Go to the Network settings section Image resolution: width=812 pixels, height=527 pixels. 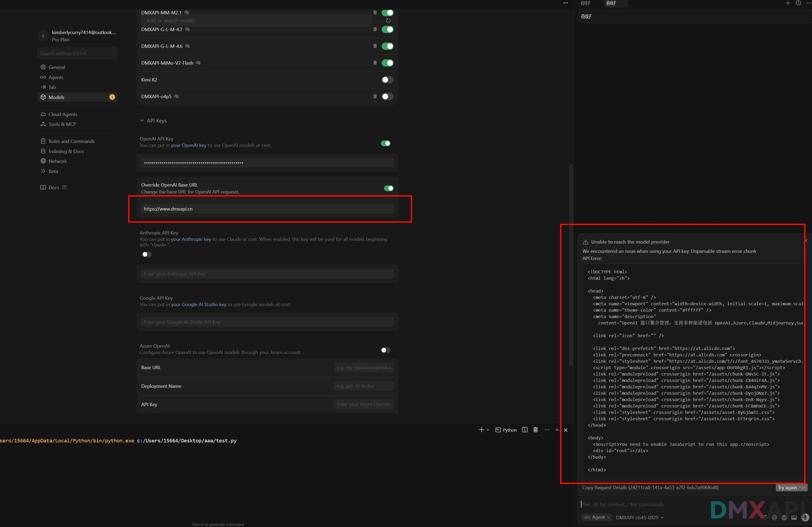(57, 161)
